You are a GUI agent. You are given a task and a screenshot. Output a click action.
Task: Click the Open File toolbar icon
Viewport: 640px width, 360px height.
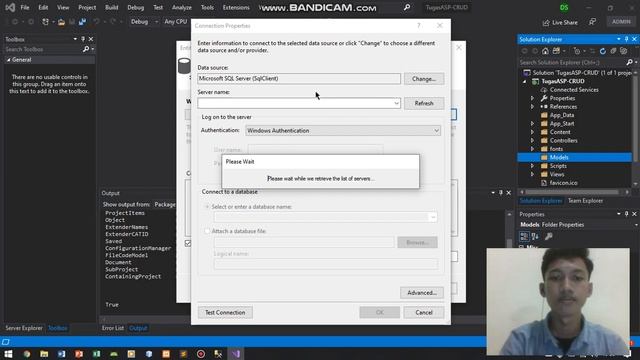61,22
